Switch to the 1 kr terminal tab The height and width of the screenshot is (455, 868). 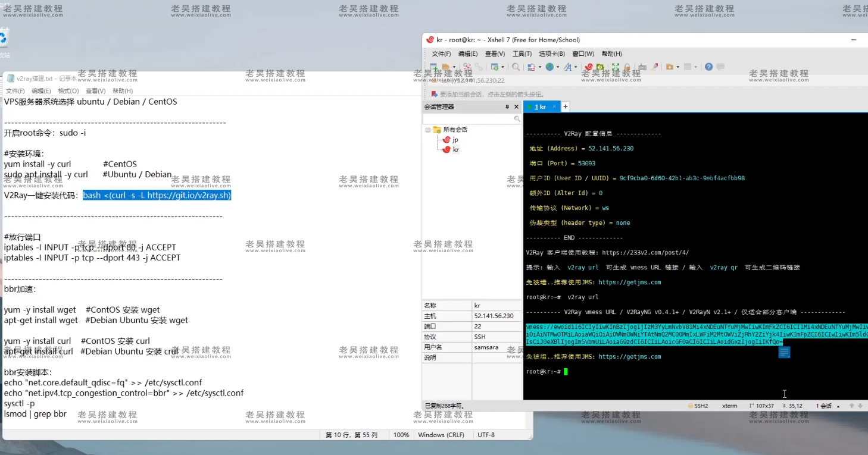point(540,107)
